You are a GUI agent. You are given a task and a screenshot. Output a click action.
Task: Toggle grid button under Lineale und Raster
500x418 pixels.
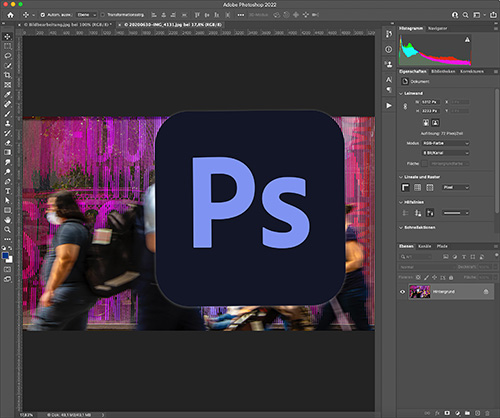(x=417, y=188)
